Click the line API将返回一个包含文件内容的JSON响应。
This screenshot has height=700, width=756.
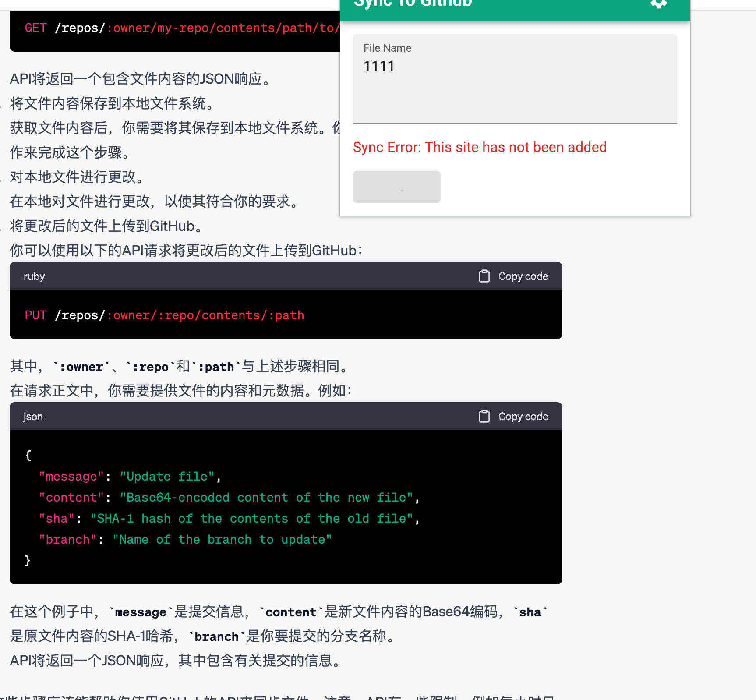(141, 79)
